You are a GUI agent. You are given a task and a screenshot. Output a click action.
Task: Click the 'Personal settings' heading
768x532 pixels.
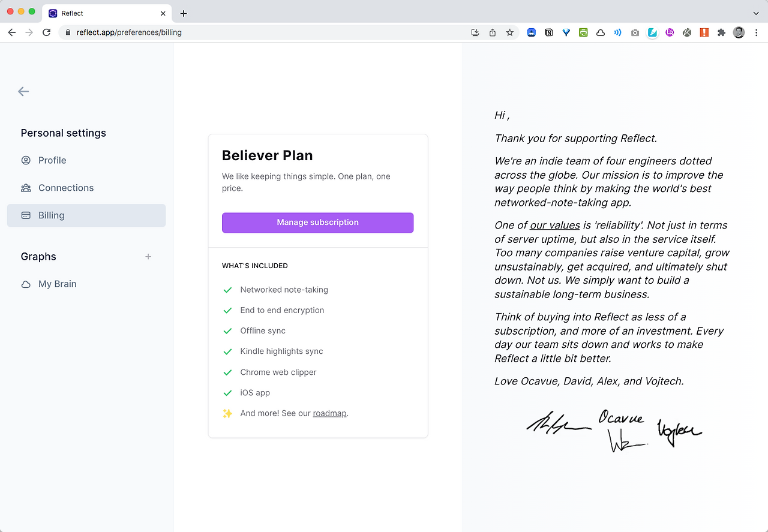coord(64,133)
